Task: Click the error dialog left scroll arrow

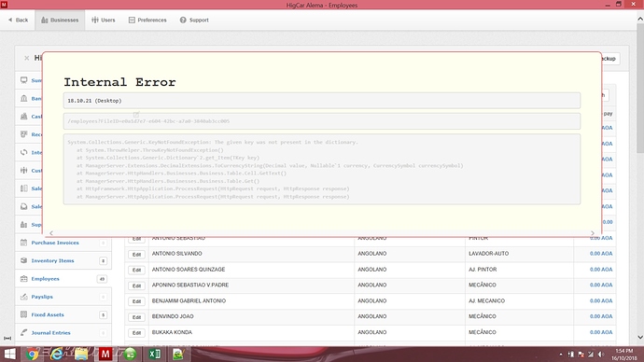Action: pos(51,233)
